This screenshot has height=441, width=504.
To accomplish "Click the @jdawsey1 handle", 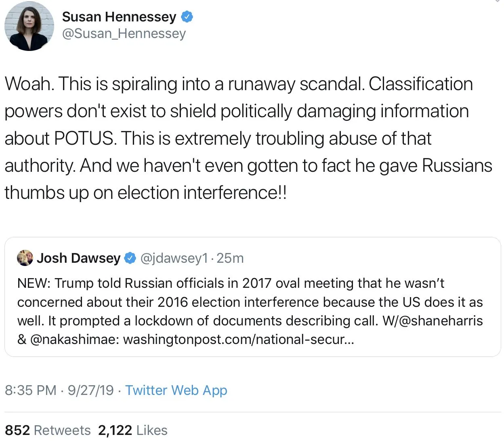I will [x=174, y=258].
